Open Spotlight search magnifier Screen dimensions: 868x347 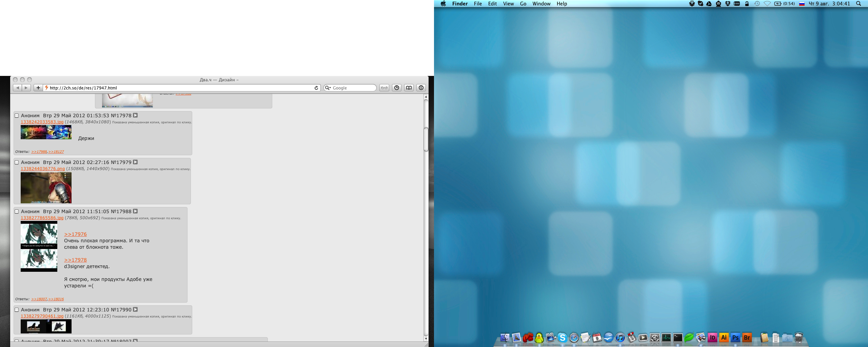(859, 4)
